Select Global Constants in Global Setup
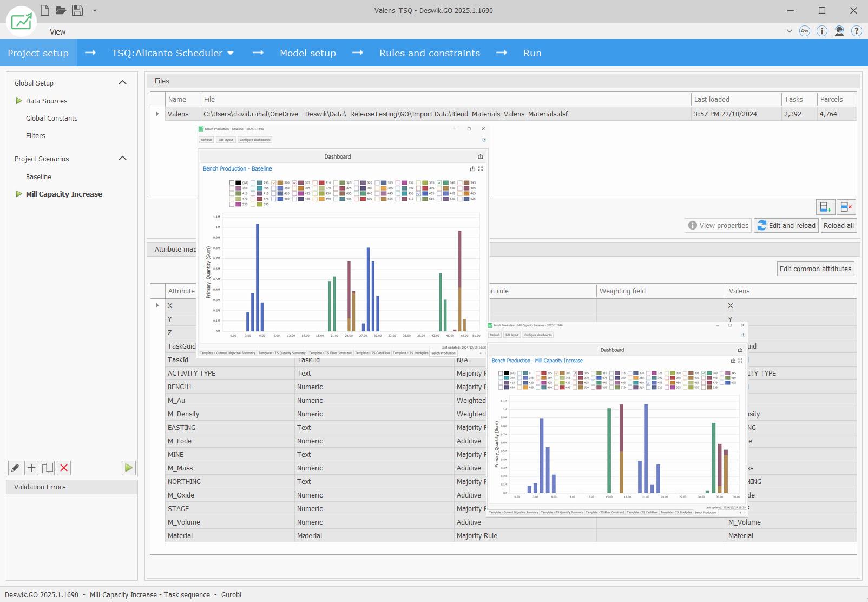 52,119
